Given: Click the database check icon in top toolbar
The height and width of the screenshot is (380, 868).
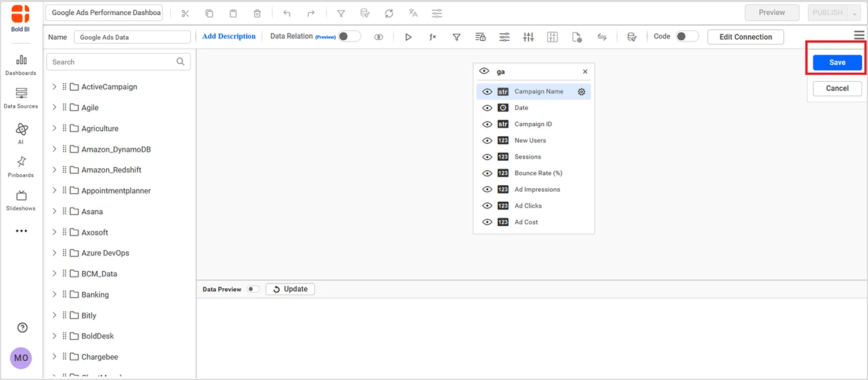Looking at the screenshot, I should point(365,13).
